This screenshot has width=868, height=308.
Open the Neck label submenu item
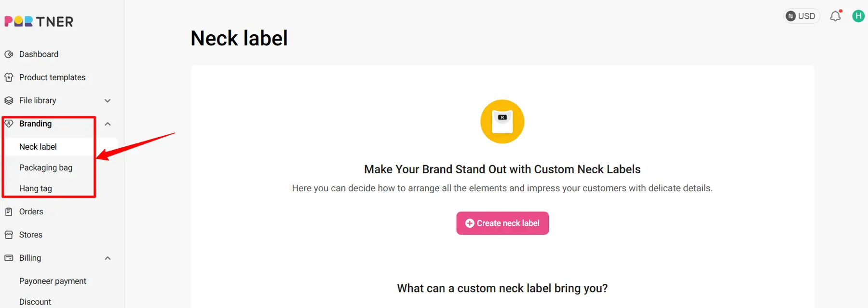coord(38,147)
